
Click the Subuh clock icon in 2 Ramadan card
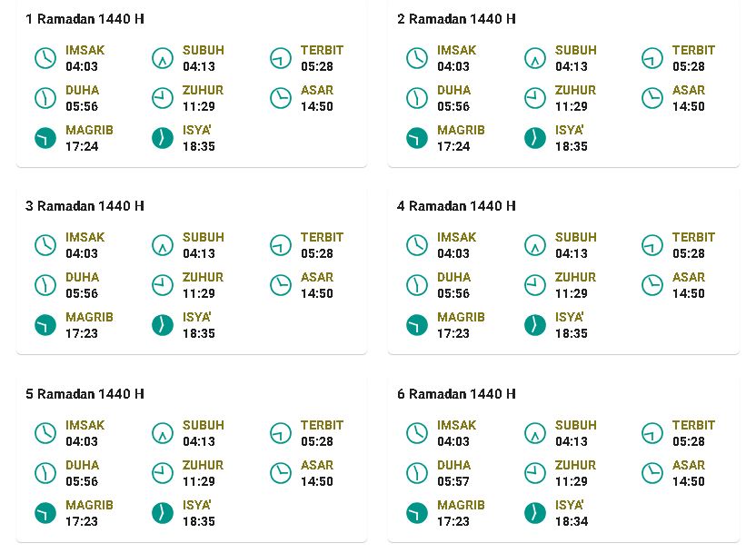534,58
